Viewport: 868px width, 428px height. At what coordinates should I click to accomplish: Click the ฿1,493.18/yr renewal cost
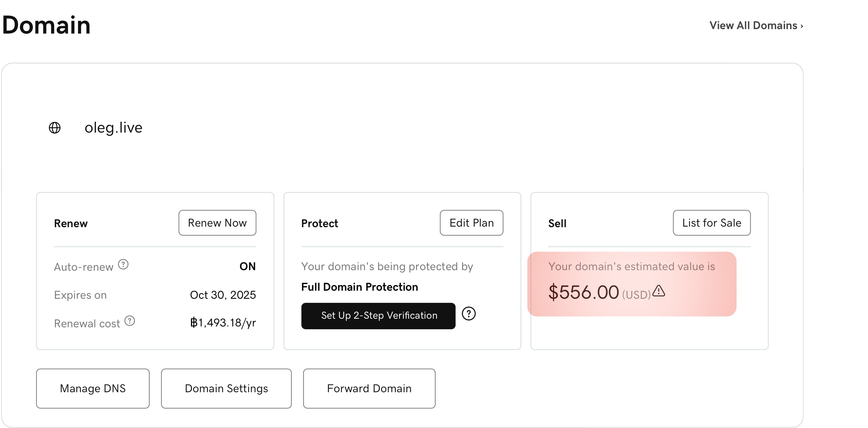point(223,323)
